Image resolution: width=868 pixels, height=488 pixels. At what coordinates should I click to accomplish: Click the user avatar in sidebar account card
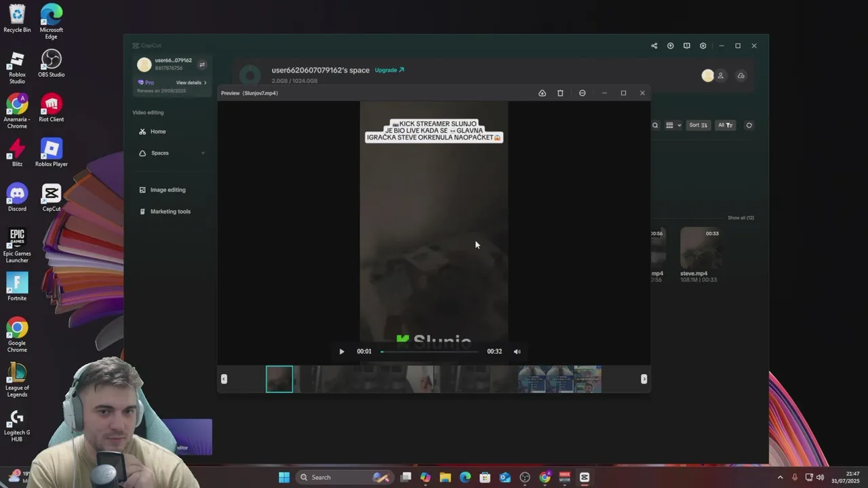coord(144,64)
